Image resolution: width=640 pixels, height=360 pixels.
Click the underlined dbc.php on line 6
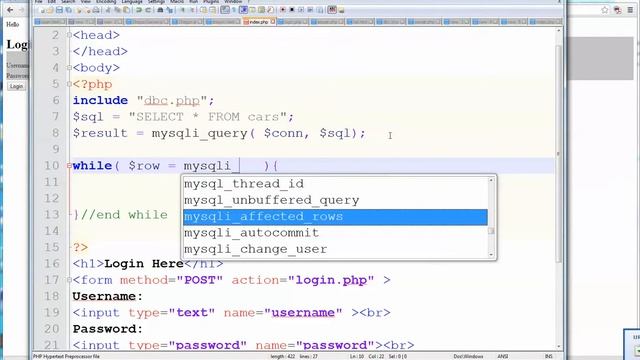coord(172,100)
